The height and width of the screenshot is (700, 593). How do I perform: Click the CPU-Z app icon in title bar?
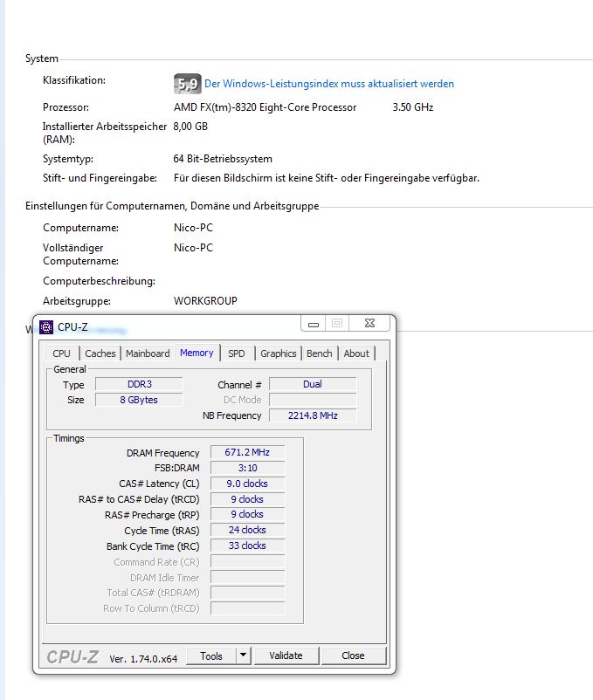[x=46, y=327]
